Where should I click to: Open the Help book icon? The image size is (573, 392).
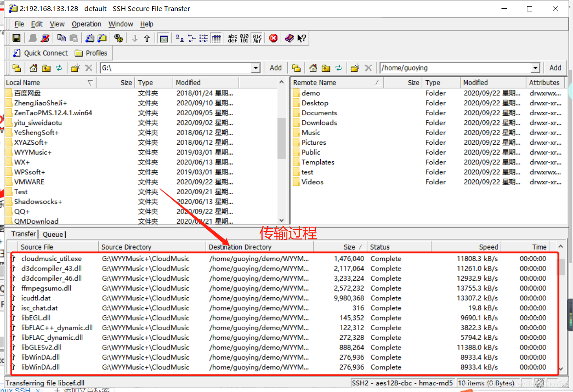pos(289,38)
